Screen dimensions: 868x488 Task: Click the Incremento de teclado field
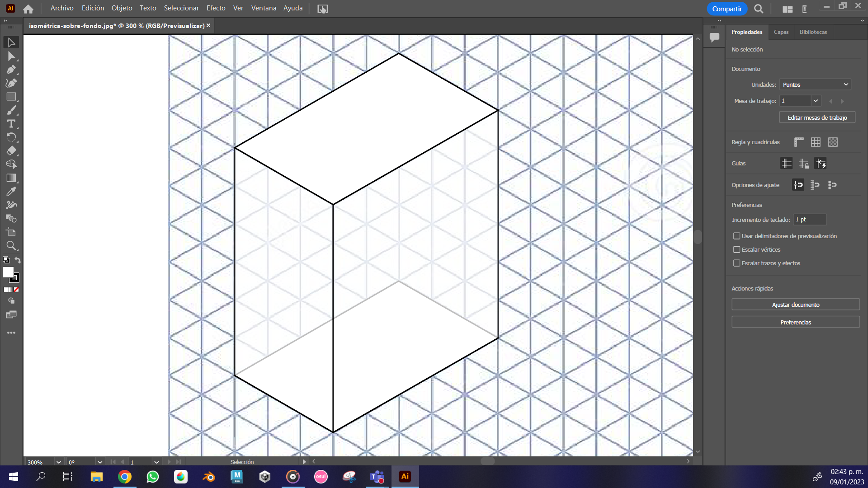click(x=810, y=220)
